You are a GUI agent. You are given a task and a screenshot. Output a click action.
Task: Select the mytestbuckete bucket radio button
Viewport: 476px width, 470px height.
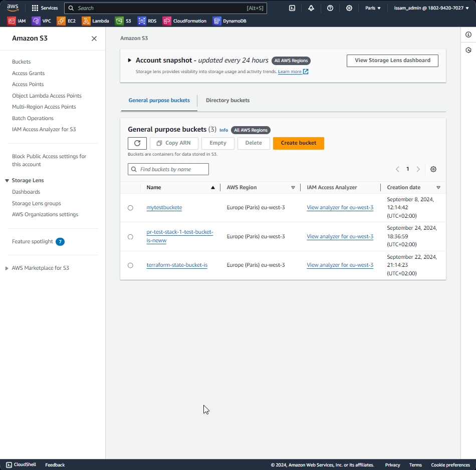131,208
